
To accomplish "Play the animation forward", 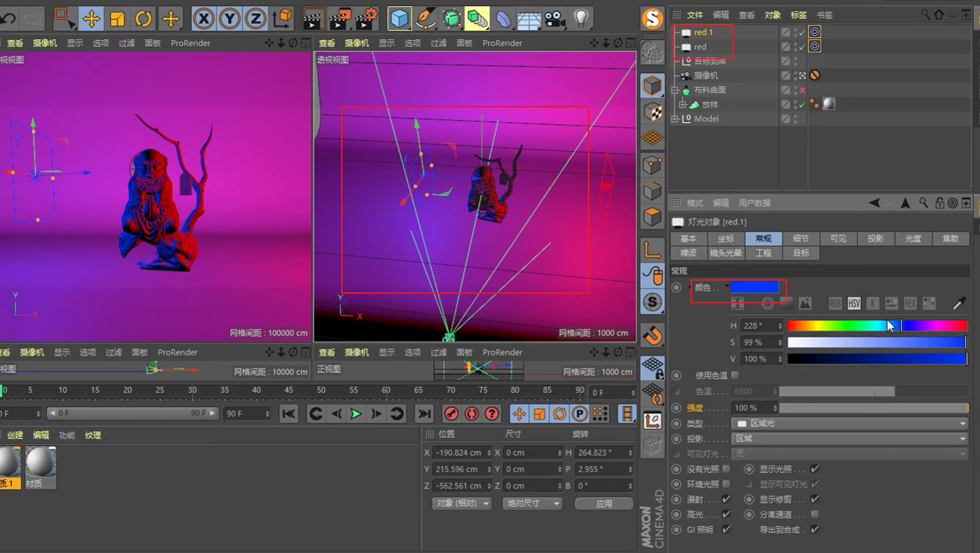I will pos(356,413).
